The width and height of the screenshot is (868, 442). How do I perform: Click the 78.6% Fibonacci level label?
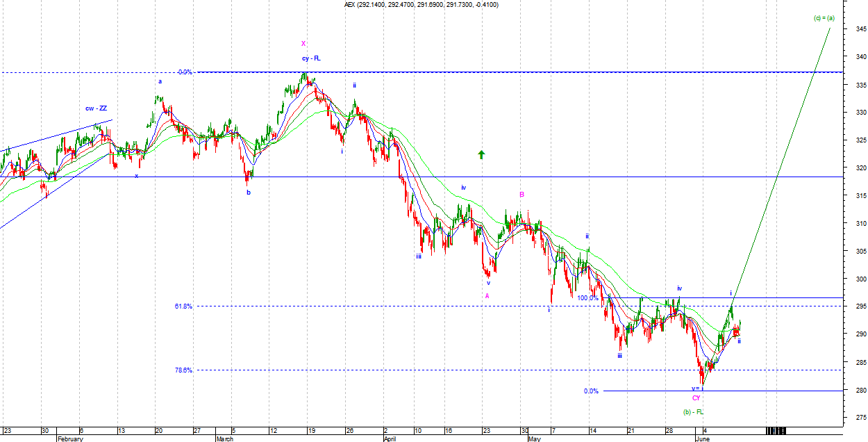[x=183, y=370]
